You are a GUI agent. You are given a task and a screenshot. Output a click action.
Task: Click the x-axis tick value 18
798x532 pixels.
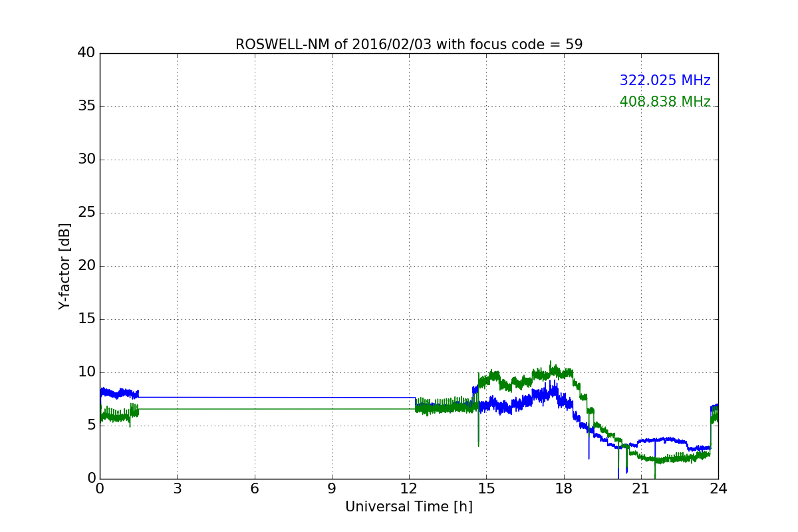tap(564, 489)
